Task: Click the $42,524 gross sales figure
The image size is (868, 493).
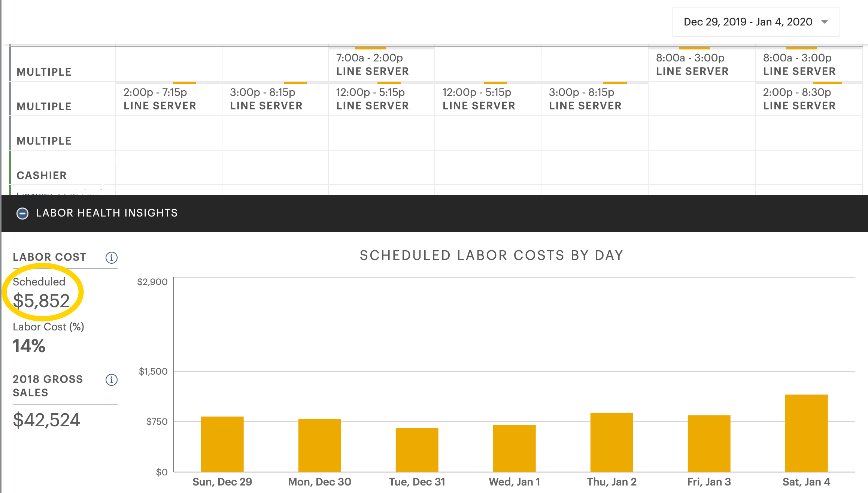Action: coord(46,420)
